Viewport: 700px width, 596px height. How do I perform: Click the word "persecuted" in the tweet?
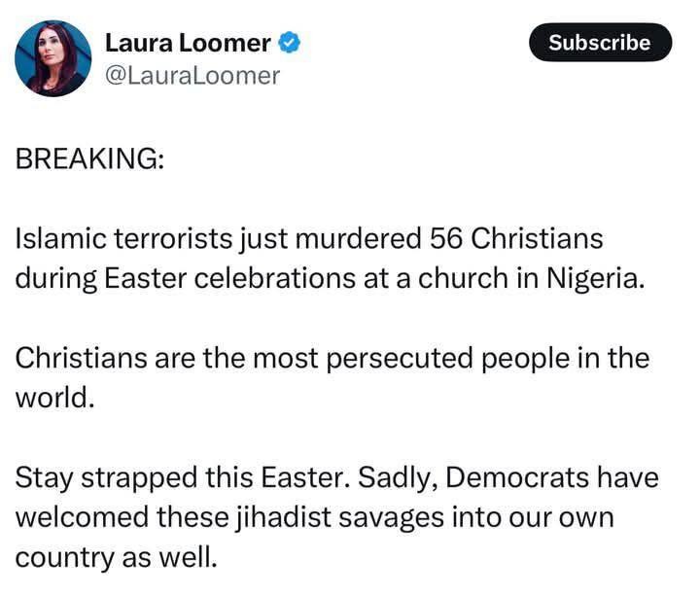[400, 359]
